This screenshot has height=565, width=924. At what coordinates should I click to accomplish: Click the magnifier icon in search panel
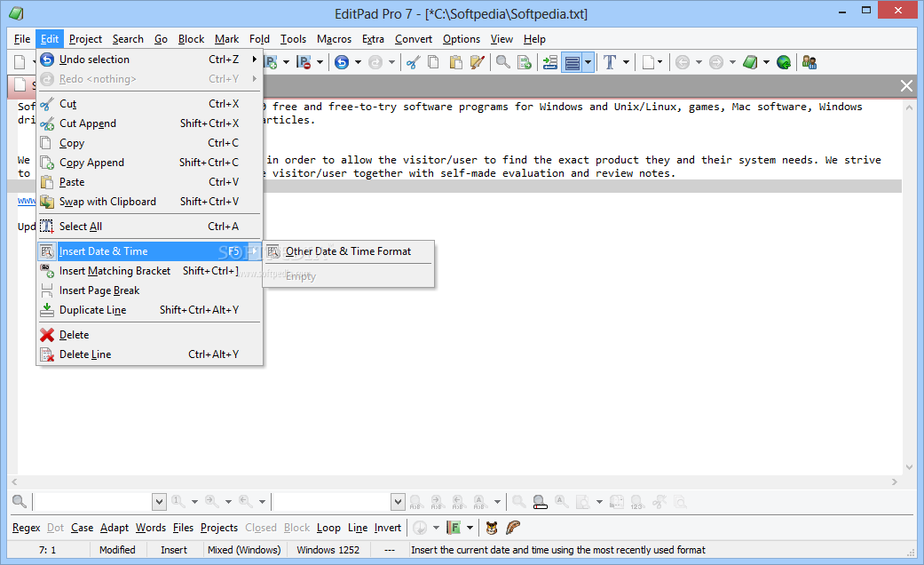[x=19, y=501]
